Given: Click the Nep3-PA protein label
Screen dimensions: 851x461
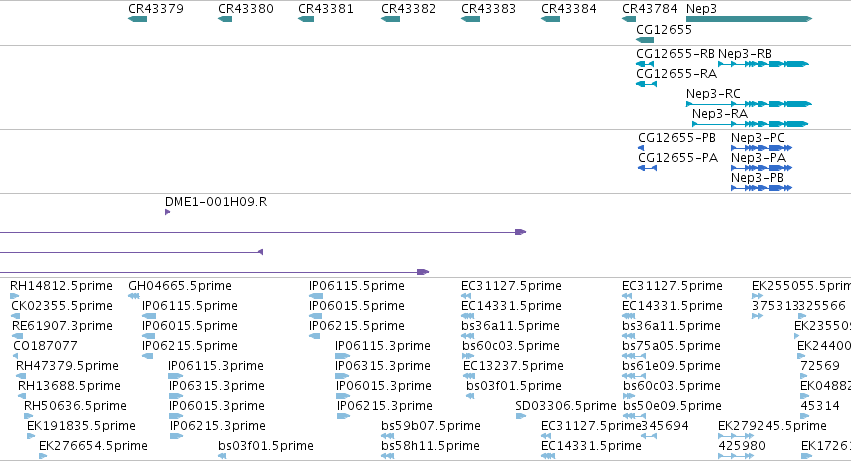Looking at the screenshot, I should click(x=758, y=158).
